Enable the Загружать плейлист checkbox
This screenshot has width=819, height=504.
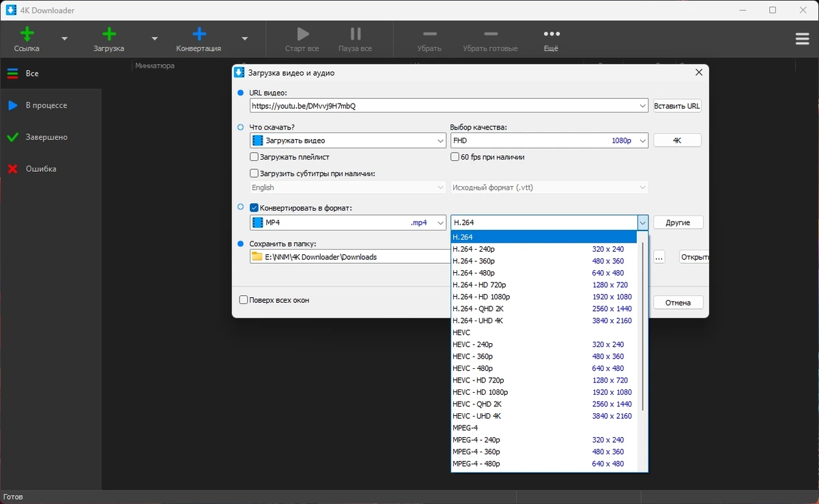click(x=255, y=157)
